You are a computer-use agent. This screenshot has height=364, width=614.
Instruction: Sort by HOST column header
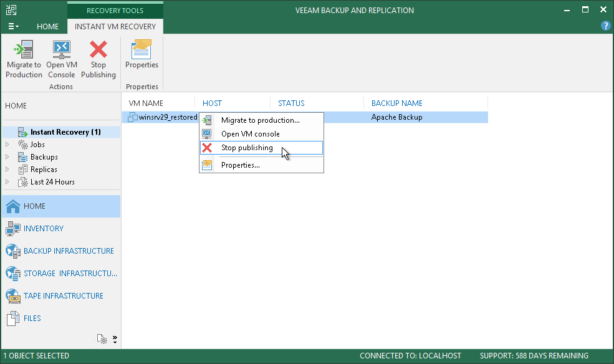pos(212,103)
